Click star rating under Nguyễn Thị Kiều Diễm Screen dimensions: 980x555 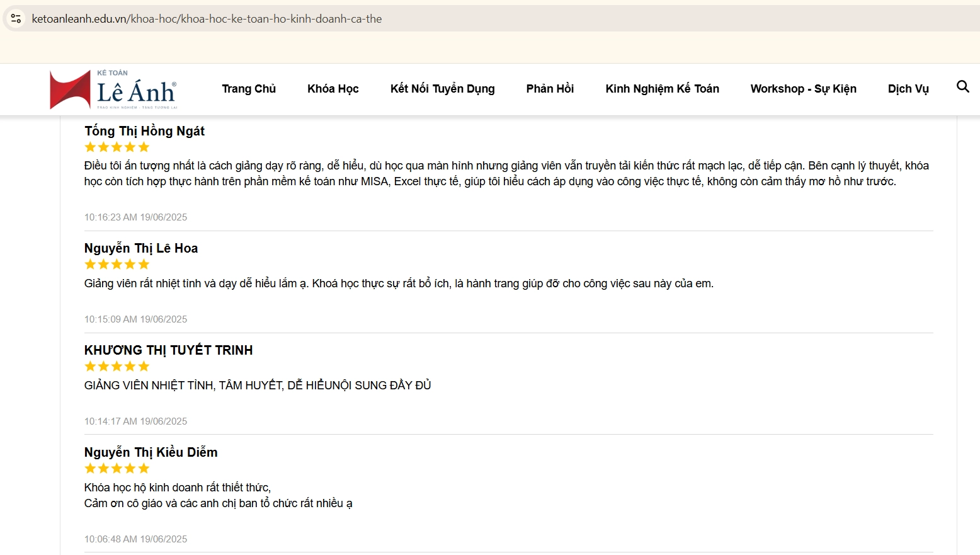click(x=117, y=469)
